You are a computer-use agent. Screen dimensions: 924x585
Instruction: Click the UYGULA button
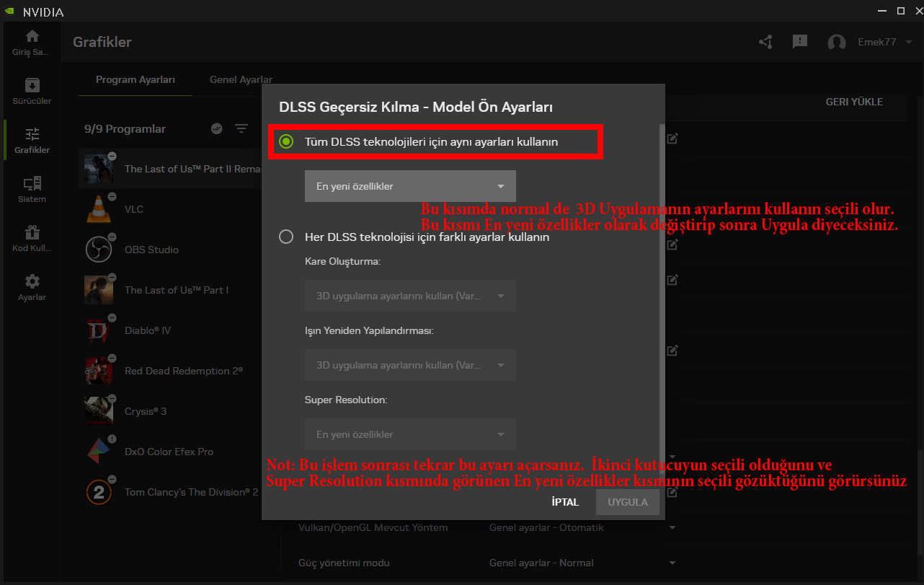(628, 502)
